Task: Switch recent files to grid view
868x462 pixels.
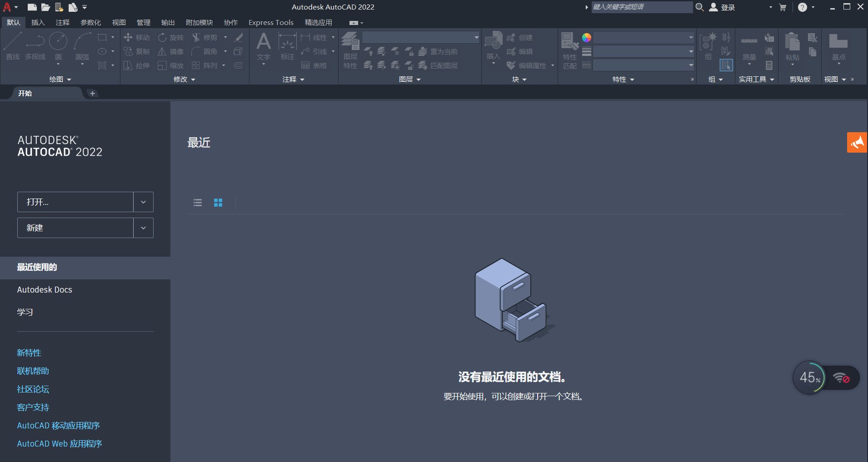Action: click(218, 203)
